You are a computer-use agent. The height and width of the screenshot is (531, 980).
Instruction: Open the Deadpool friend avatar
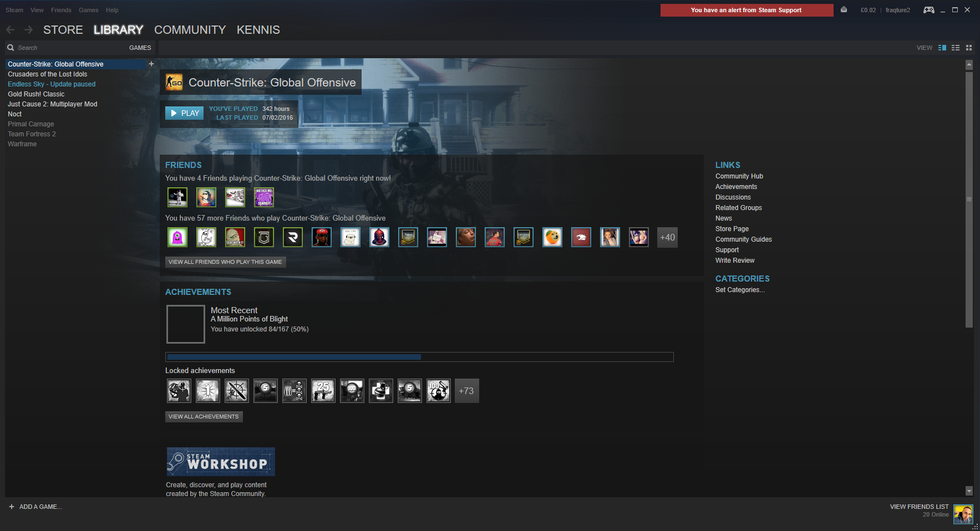pos(379,237)
